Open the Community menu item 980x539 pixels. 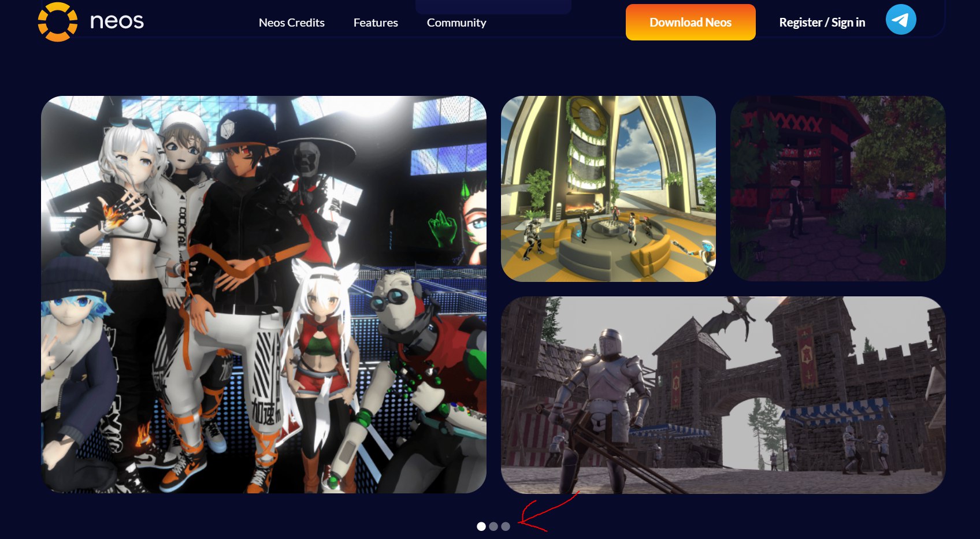pos(456,23)
